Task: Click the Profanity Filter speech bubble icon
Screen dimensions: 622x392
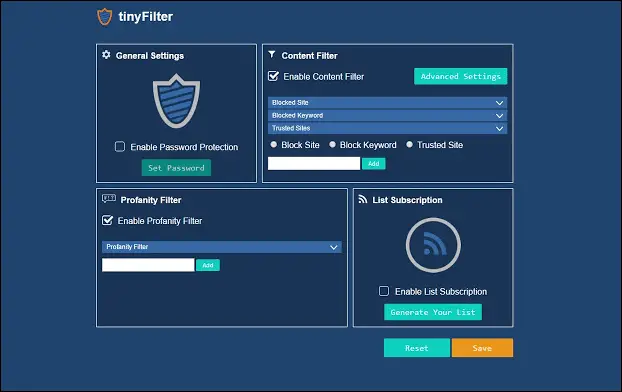Action: (x=109, y=199)
